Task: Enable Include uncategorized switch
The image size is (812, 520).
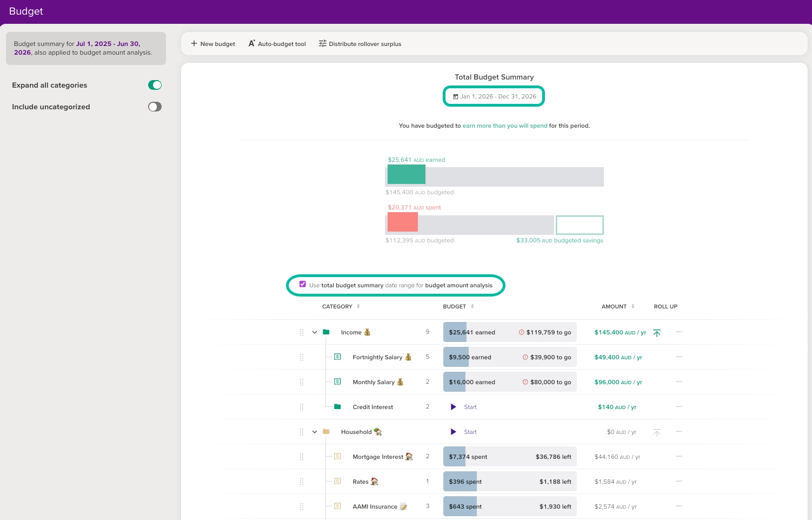Action: [155, 107]
